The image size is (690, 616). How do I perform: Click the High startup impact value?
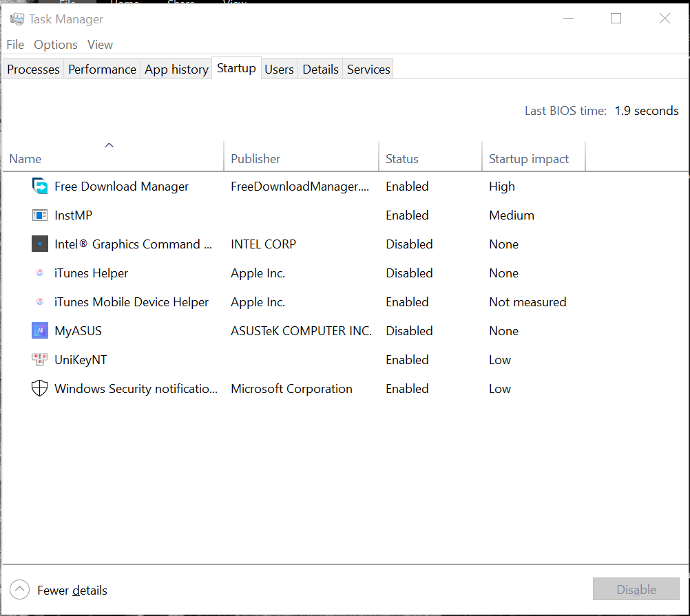click(x=501, y=187)
